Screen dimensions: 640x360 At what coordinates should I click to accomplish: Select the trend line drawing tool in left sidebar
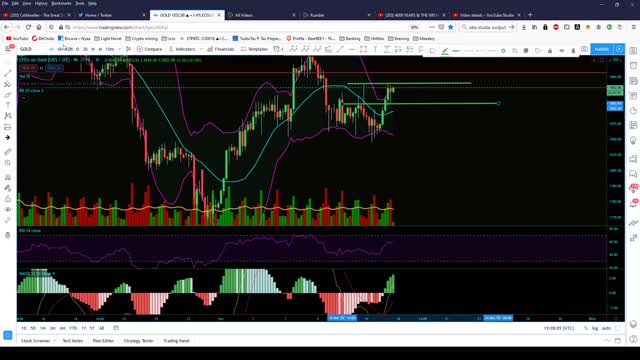[8, 73]
